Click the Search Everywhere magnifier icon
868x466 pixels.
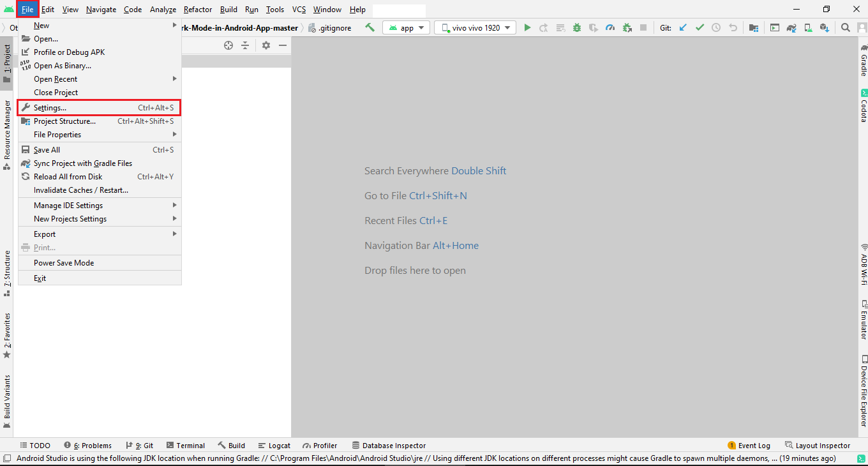[x=846, y=28]
